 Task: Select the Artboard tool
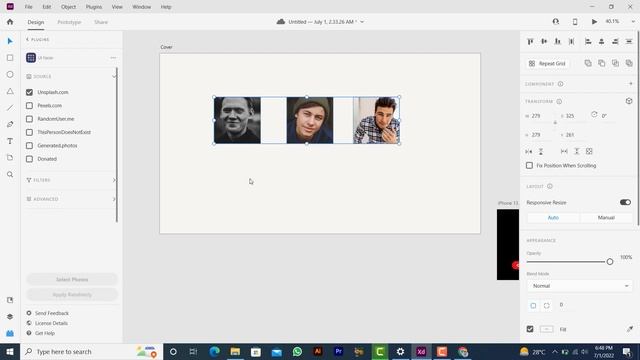tap(10, 158)
